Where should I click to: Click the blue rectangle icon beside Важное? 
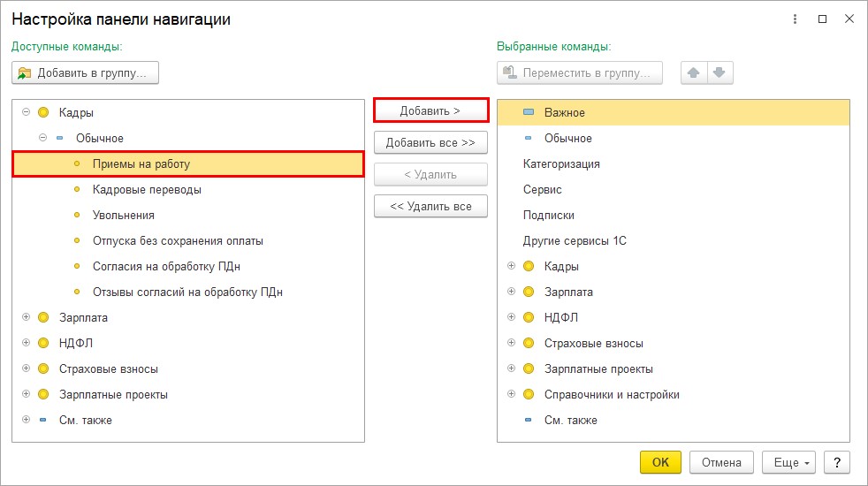point(529,113)
